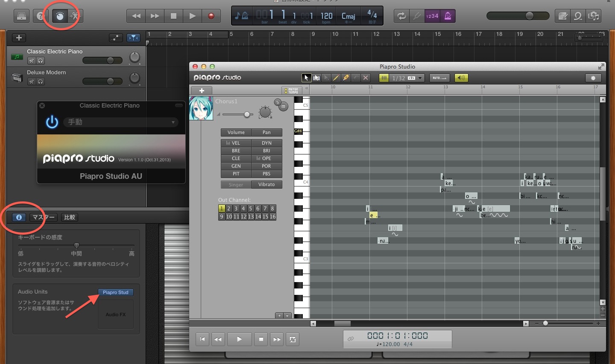Image resolution: width=615 pixels, height=364 pixels.
Task: Toggle the track automation button
Action: point(116,38)
